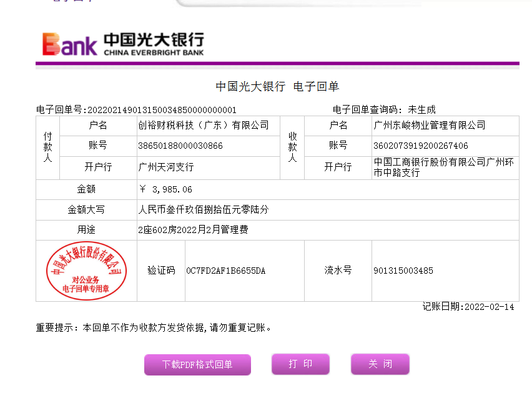Click the China Everbright Bank logo
Screen dimensions: 532x393
(122, 44)
